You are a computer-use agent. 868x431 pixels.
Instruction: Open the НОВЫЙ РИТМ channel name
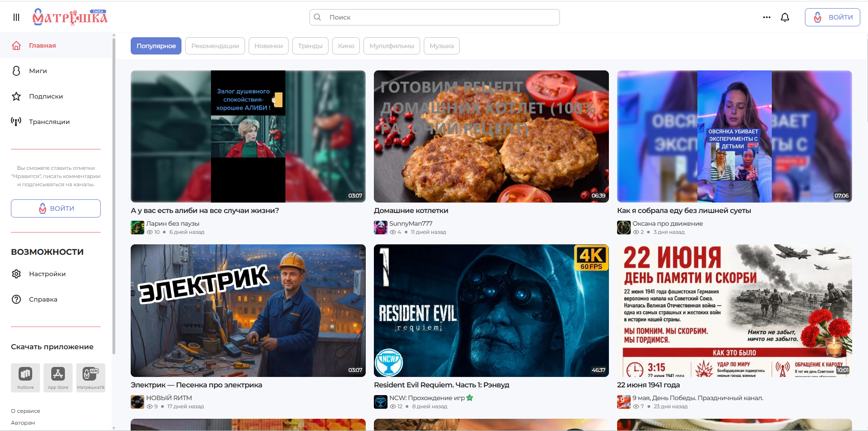(169, 398)
